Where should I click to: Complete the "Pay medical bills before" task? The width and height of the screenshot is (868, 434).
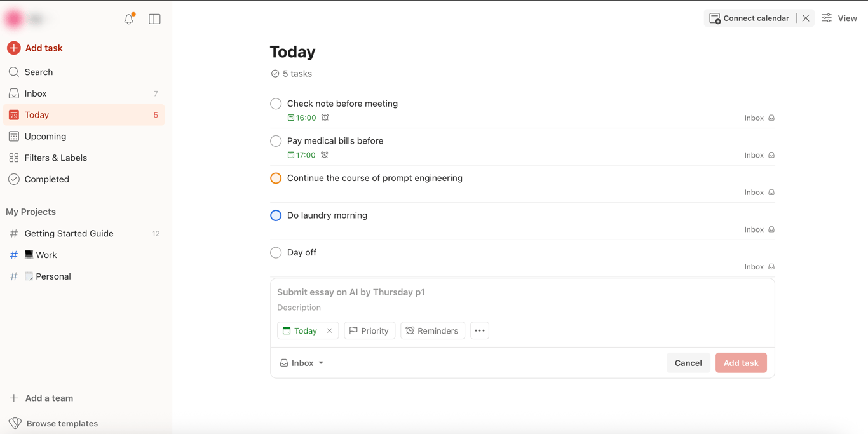click(276, 141)
